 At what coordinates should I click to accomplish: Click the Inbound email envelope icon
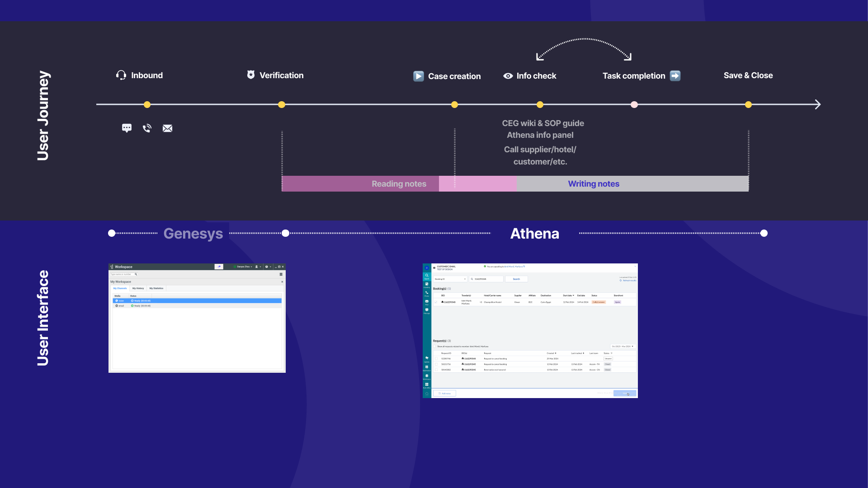pyautogui.click(x=167, y=128)
